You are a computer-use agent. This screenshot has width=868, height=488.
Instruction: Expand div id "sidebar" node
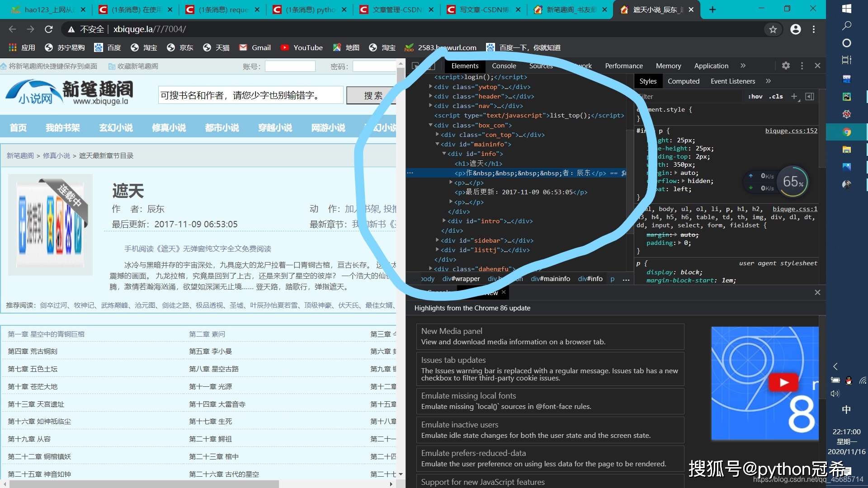tap(437, 240)
